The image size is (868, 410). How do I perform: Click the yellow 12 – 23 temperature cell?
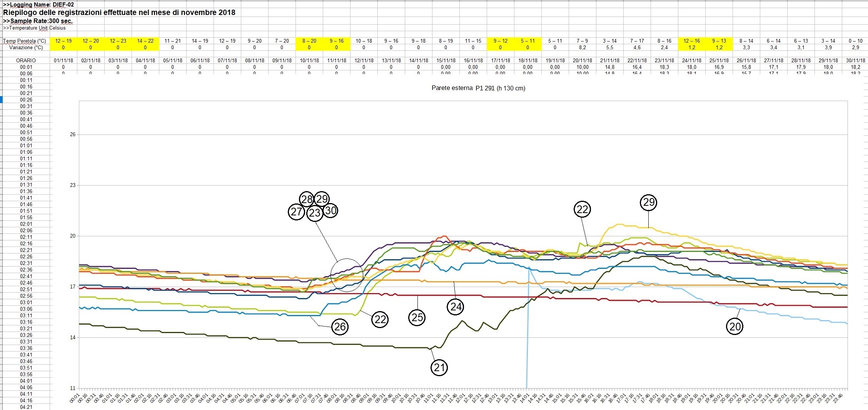coord(118,41)
